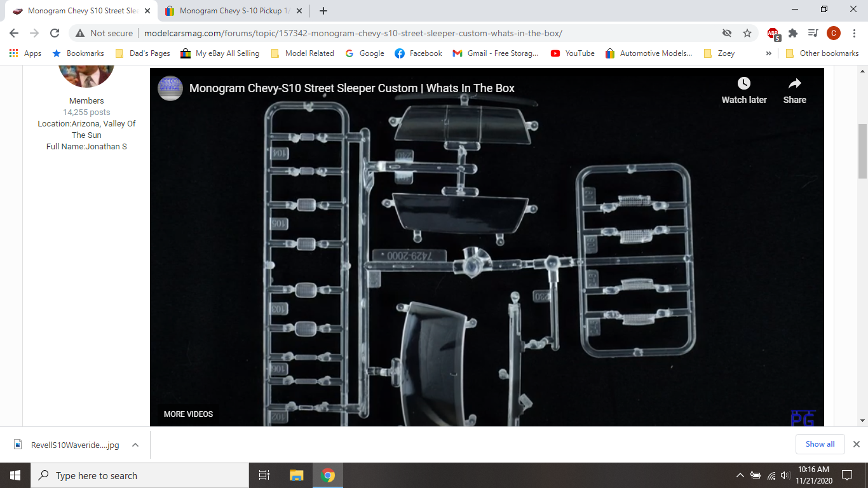Screen dimensions: 868x488
Task: Open the Gmail bookmark
Action: [x=495, y=53]
